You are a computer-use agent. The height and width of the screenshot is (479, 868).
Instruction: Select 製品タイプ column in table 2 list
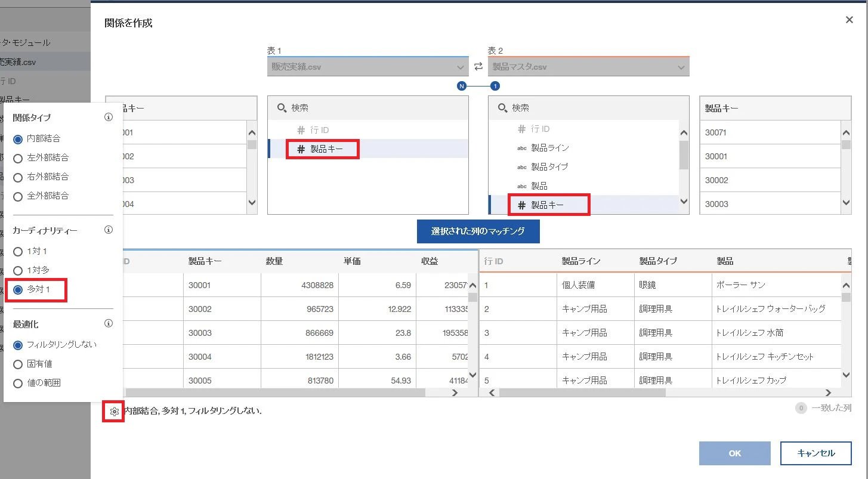coord(584,167)
